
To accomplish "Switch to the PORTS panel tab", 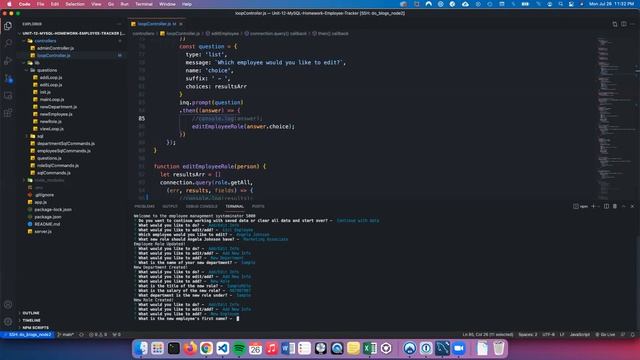I will coord(258,207).
